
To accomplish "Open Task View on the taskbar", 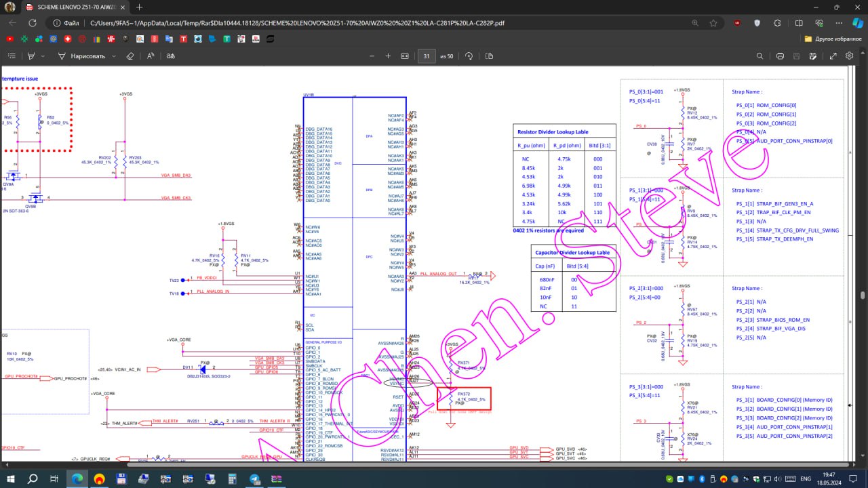I will pos(55,479).
